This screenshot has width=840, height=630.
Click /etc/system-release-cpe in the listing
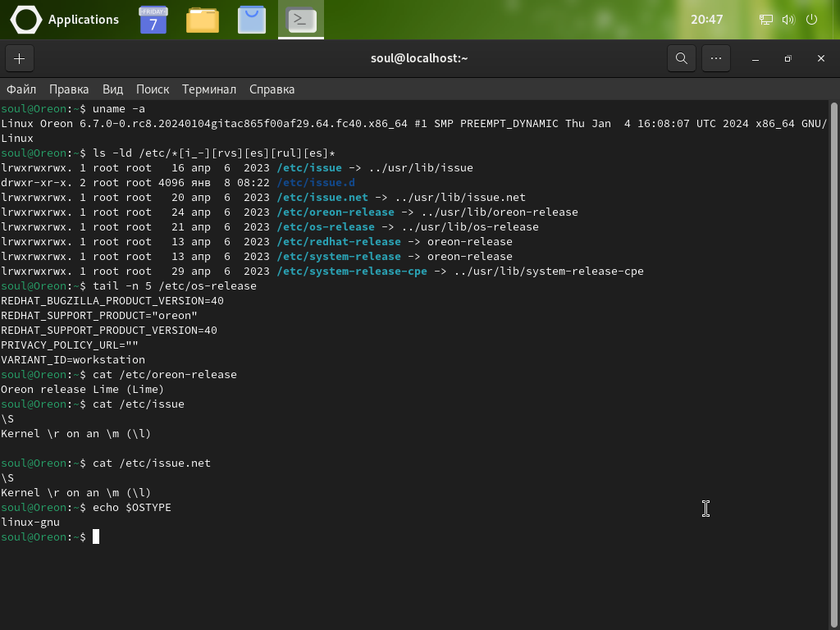352,271
